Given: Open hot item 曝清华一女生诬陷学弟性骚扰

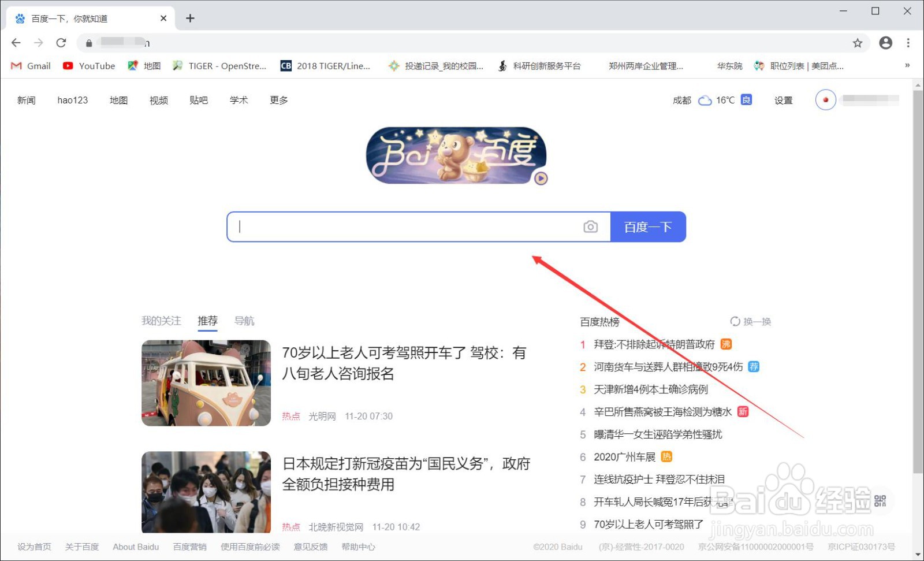Looking at the screenshot, I should click(x=658, y=434).
